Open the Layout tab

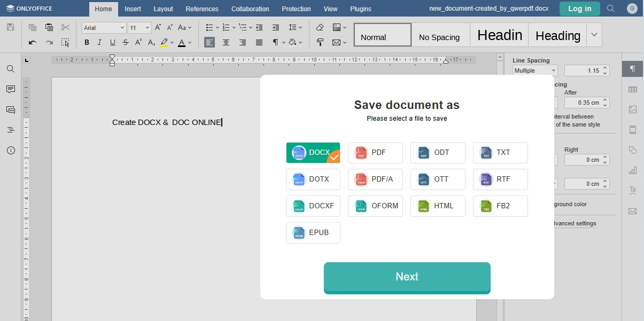click(163, 9)
